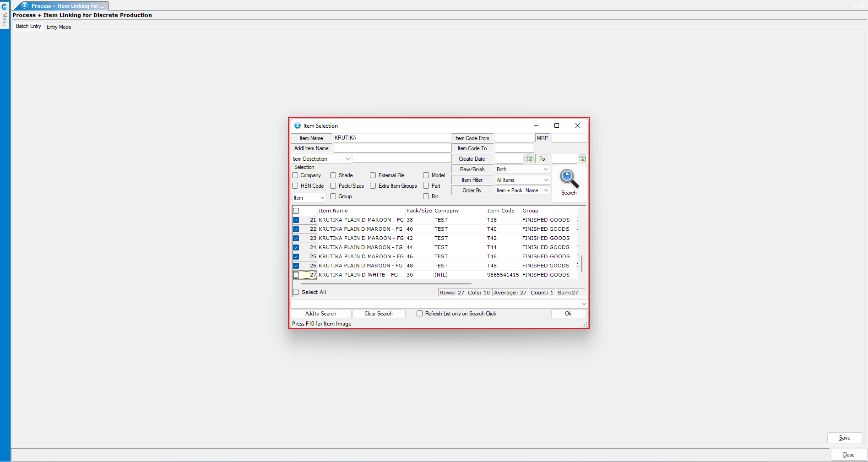Open the Entry Mode tab

click(59, 27)
